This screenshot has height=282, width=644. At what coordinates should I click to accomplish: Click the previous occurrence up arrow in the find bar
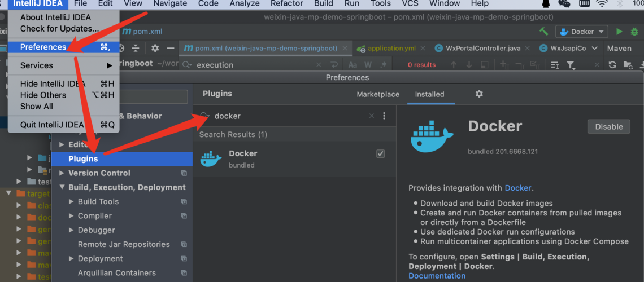point(454,65)
